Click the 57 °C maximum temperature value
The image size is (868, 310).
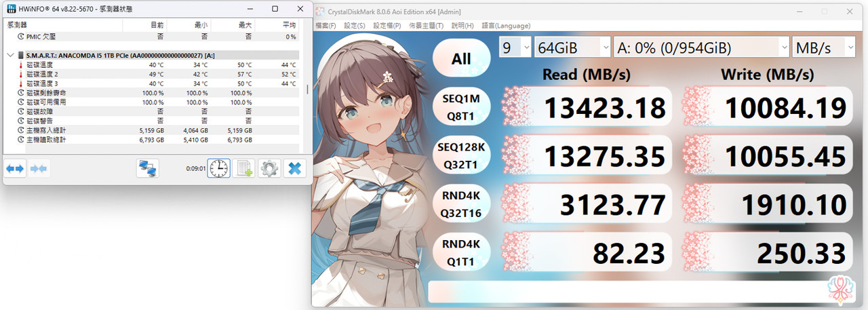pos(245,74)
